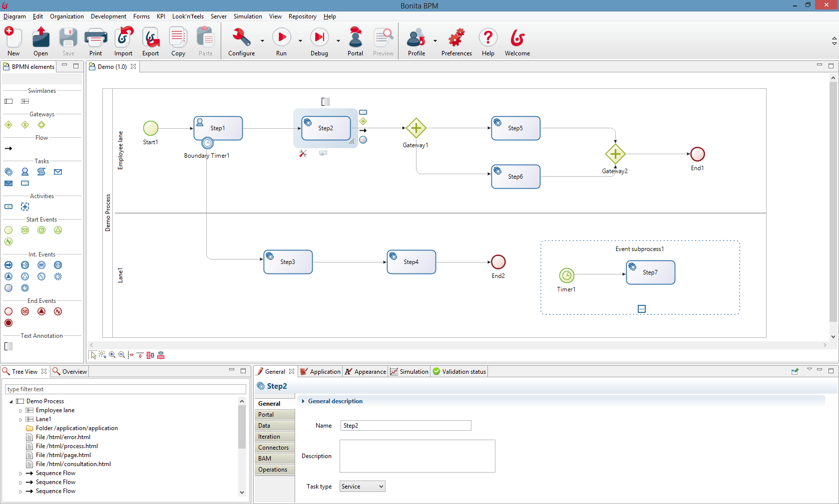The image size is (839, 504).
Task: Open the Portal toolbar icon
Action: [x=355, y=37]
